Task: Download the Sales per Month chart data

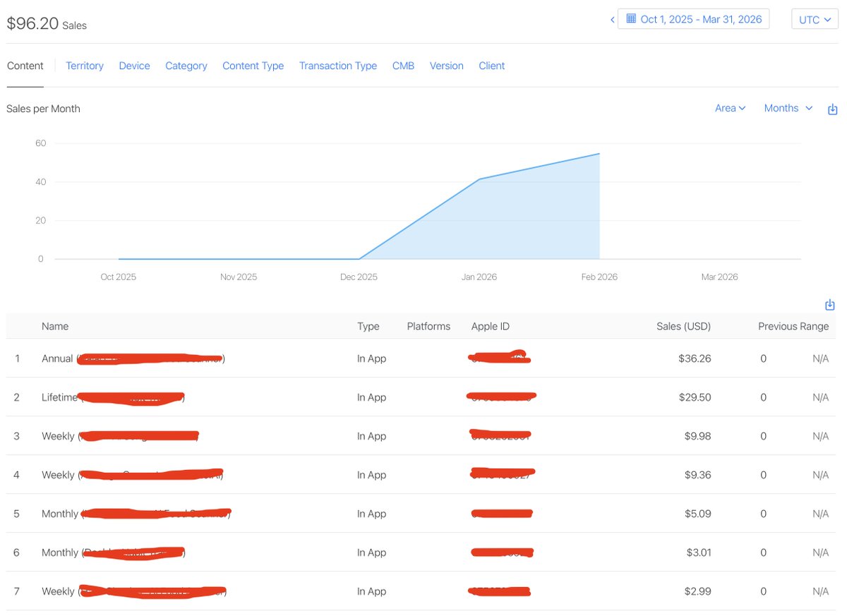Action: click(x=832, y=109)
